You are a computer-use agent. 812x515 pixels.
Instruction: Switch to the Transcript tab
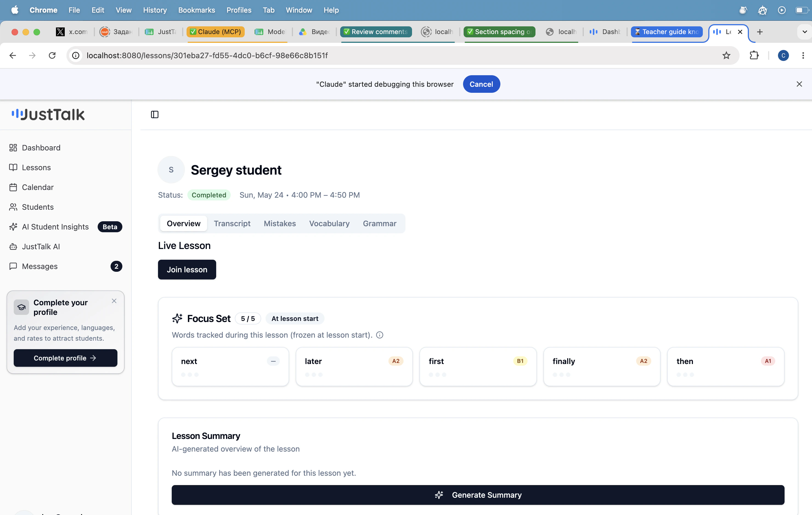point(232,223)
